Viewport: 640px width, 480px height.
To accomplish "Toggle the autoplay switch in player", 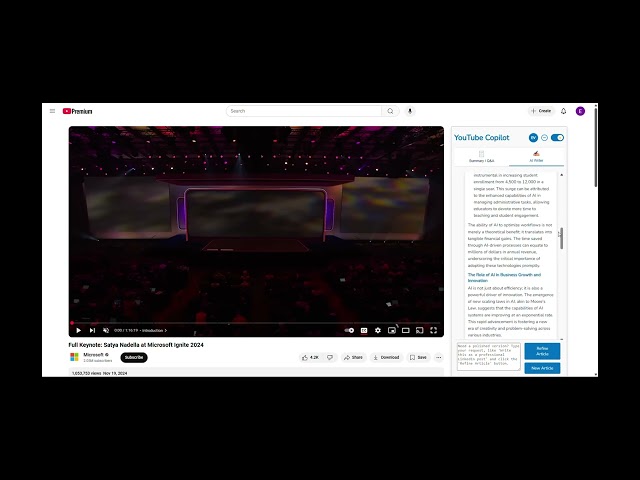I will 349,331.
